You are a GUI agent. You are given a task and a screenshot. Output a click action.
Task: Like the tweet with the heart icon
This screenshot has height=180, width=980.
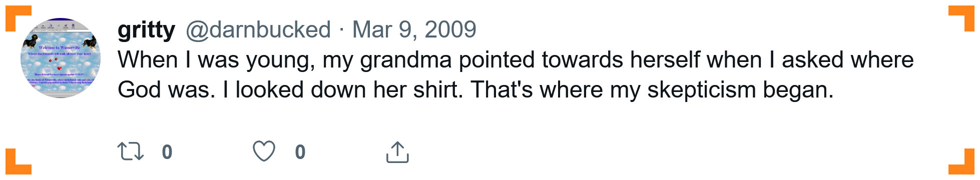pos(264,151)
